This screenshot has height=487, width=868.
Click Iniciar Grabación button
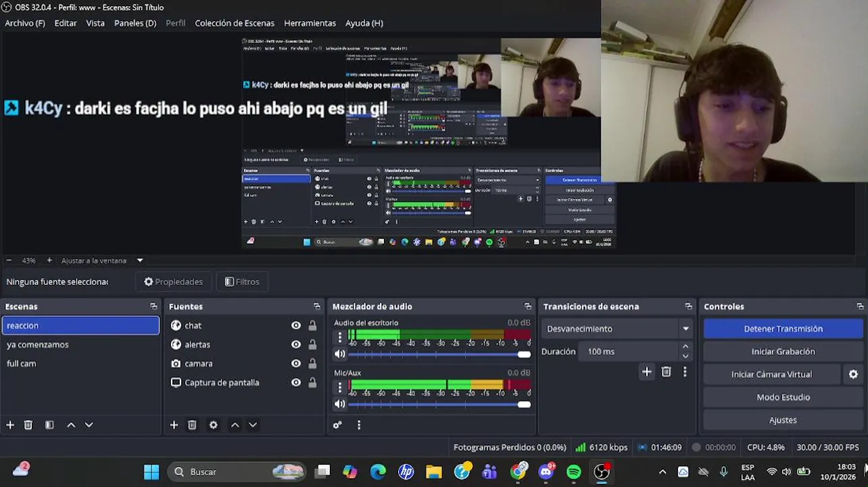point(783,352)
